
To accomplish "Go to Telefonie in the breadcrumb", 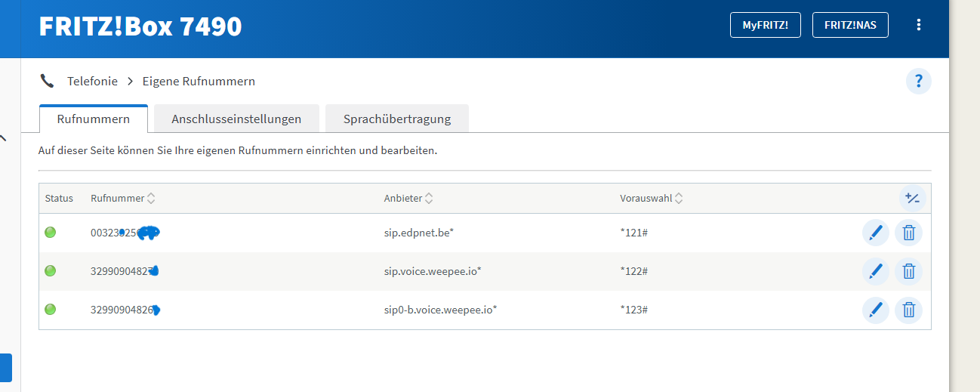I will pyautogui.click(x=92, y=81).
